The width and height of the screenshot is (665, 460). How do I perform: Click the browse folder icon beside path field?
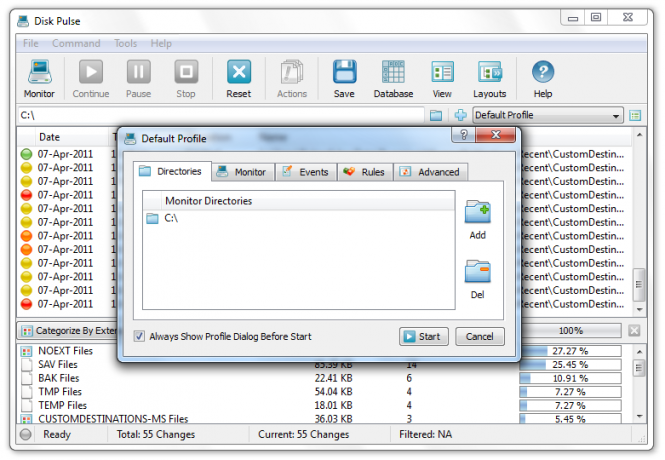coord(436,115)
